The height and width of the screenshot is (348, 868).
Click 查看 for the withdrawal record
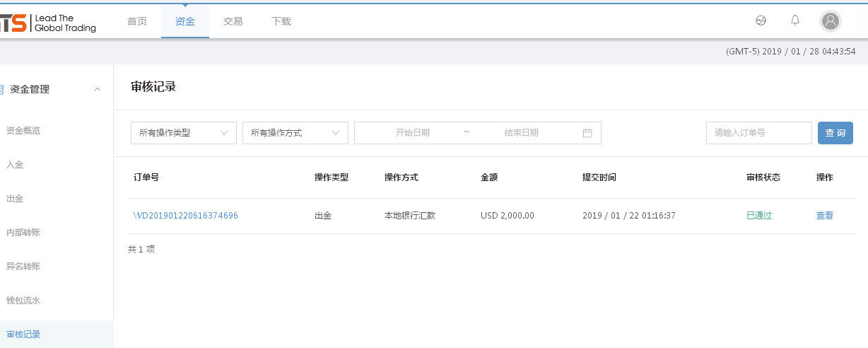click(824, 216)
